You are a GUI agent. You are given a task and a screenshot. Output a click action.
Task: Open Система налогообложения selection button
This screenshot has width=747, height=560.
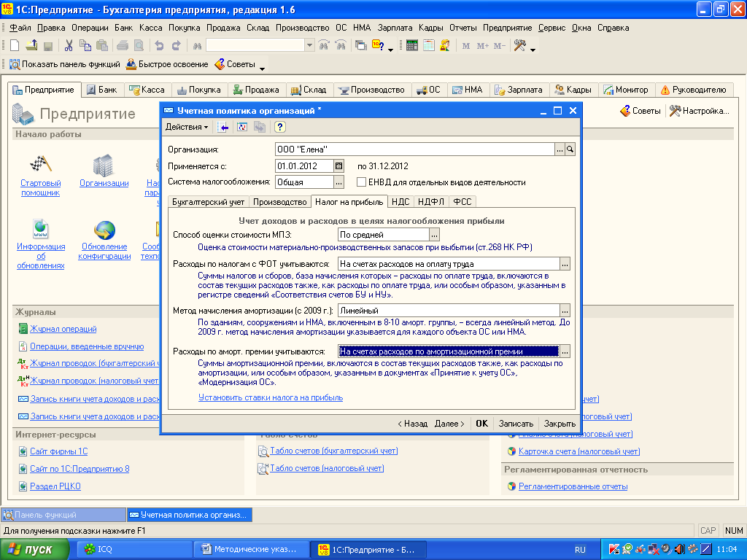coord(338,182)
